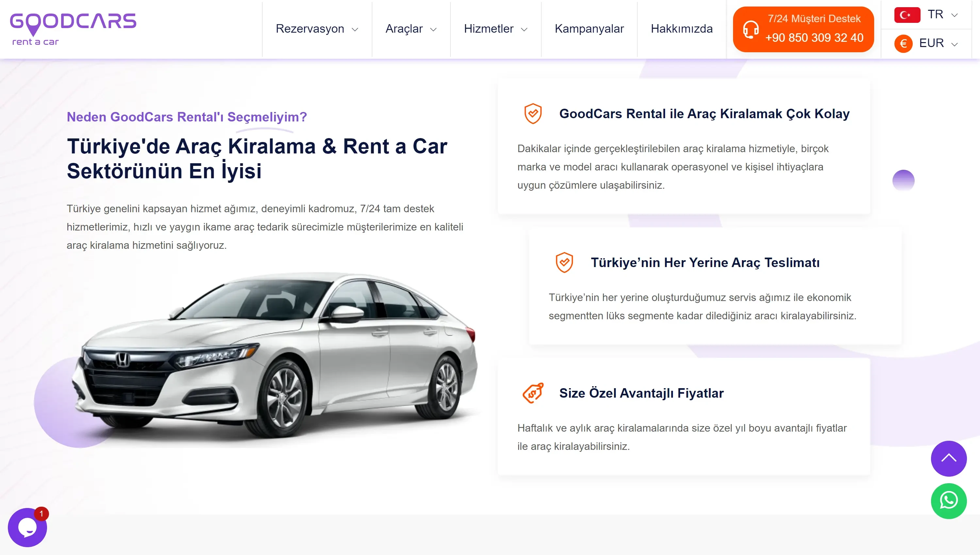Click the shield icon beside Araç Kiralamak Çok Kolay
This screenshot has width=980, height=555.
pos(533,114)
